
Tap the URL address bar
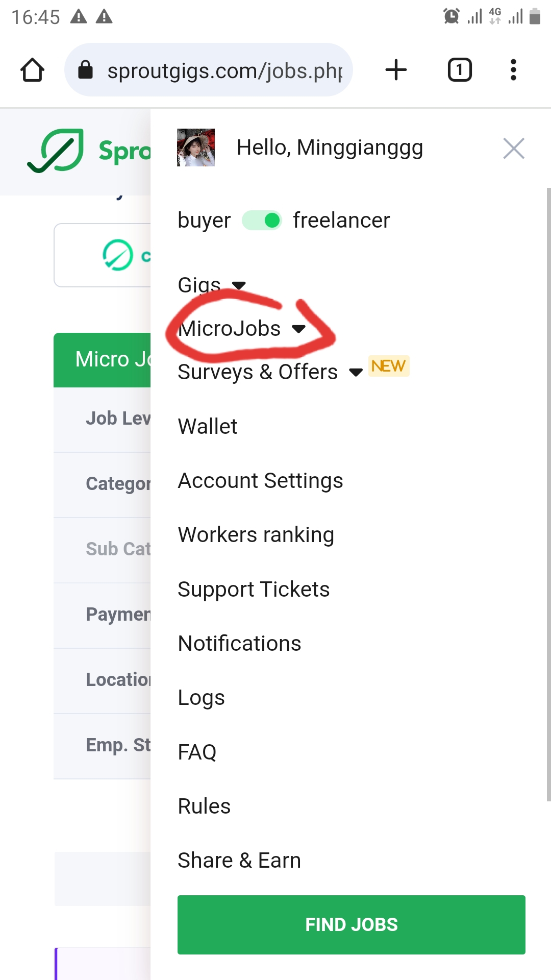pos(224,70)
